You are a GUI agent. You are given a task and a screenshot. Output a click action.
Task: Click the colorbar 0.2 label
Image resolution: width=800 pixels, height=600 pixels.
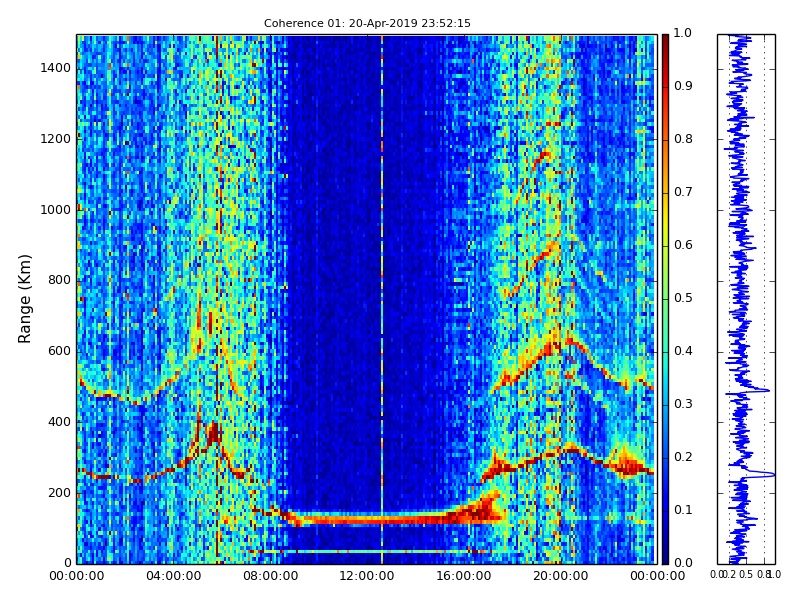click(683, 457)
